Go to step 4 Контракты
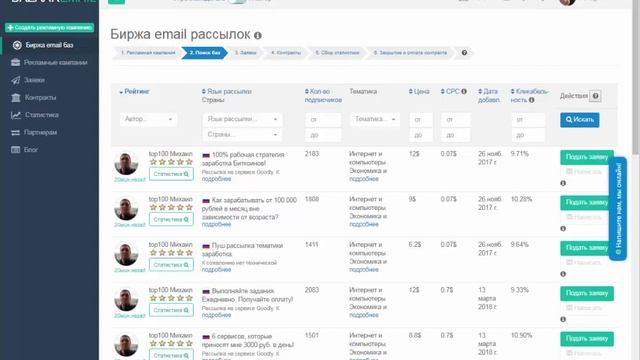640x360 pixels. [286, 53]
